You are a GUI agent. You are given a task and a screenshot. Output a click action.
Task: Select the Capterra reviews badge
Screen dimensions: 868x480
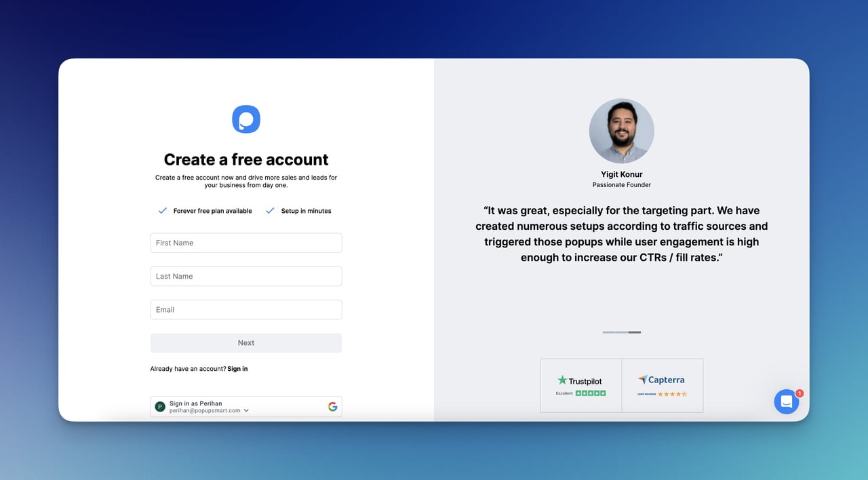point(662,384)
